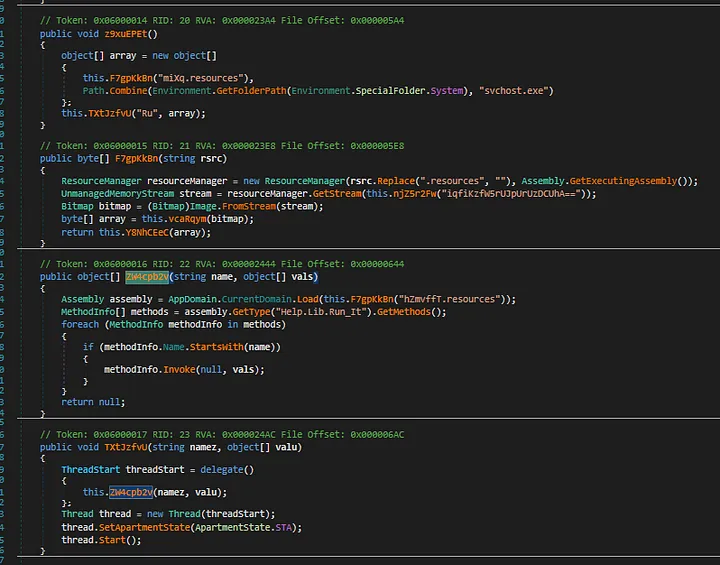The height and width of the screenshot is (565, 720).
Task: Select the "Help.Lib.Run_It" string literal
Action: (323, 312)
